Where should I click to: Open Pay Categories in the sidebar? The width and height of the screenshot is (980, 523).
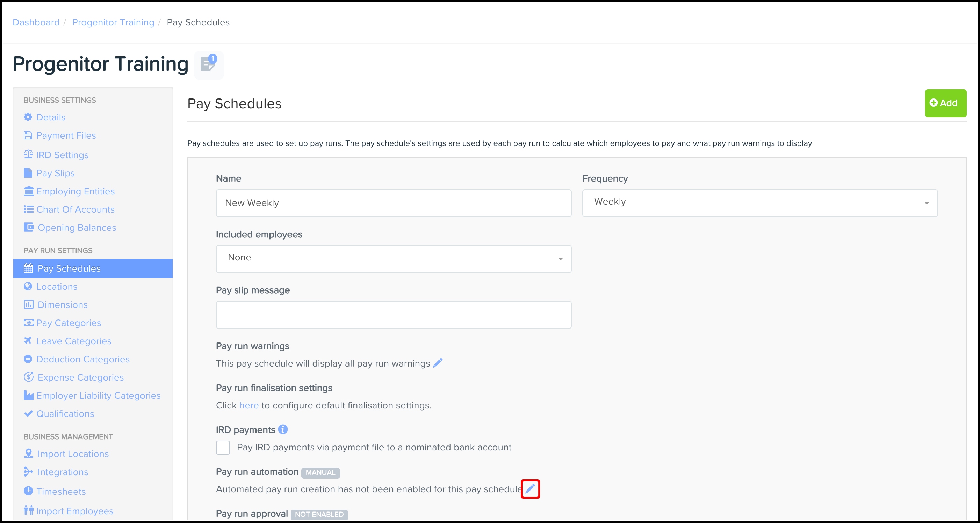[x=69, y=323]
